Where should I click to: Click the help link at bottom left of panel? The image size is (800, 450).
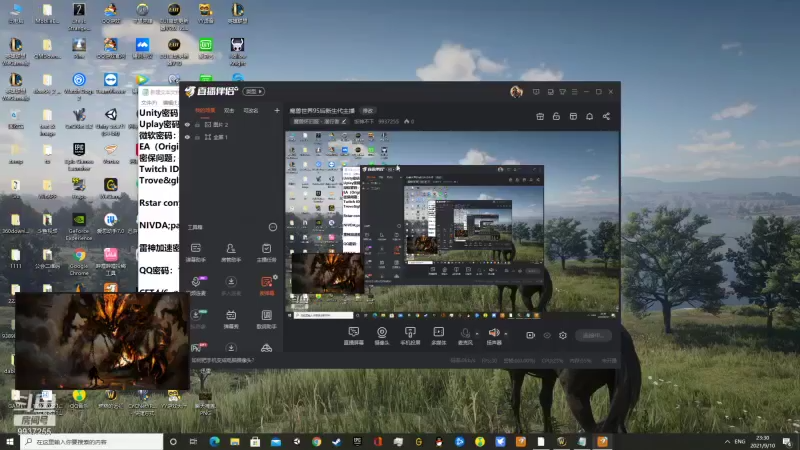click(x=223, y=360)
